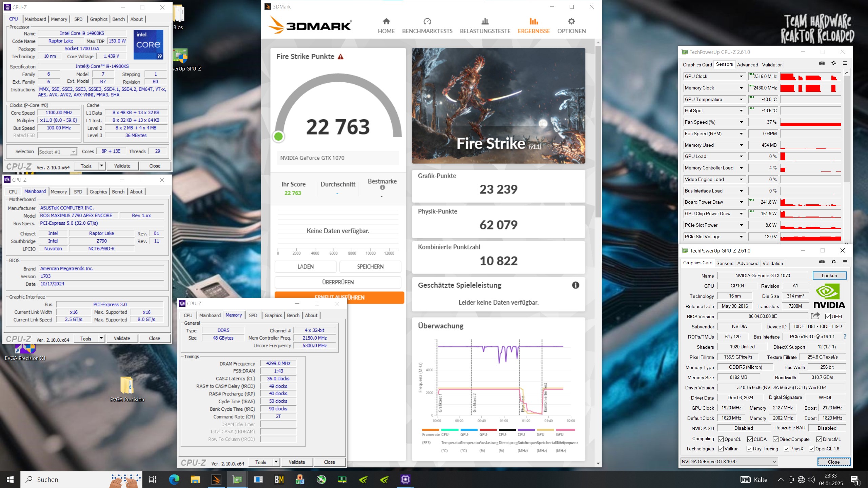Select the EVGA Precision desktop folder

(127, 389)
